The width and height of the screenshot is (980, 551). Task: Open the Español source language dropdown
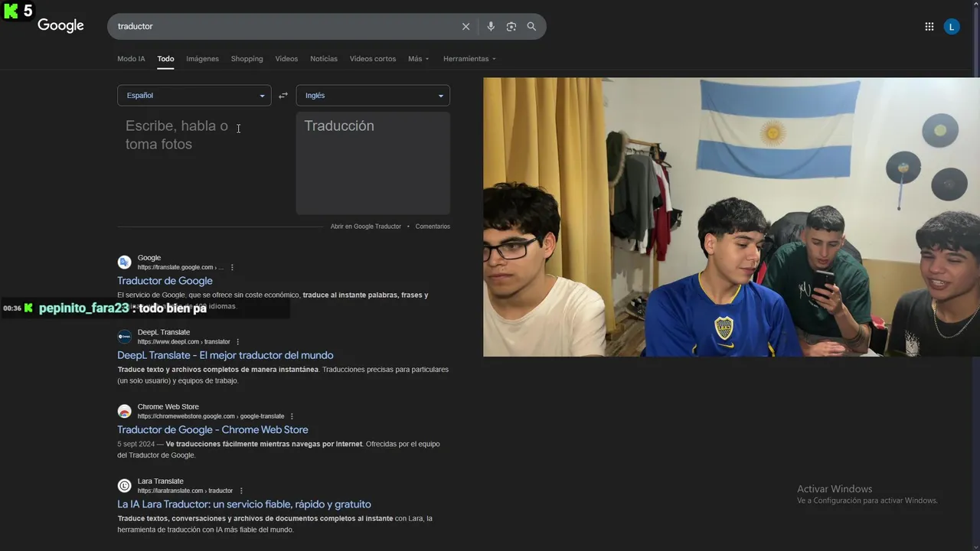coord(194,96)
